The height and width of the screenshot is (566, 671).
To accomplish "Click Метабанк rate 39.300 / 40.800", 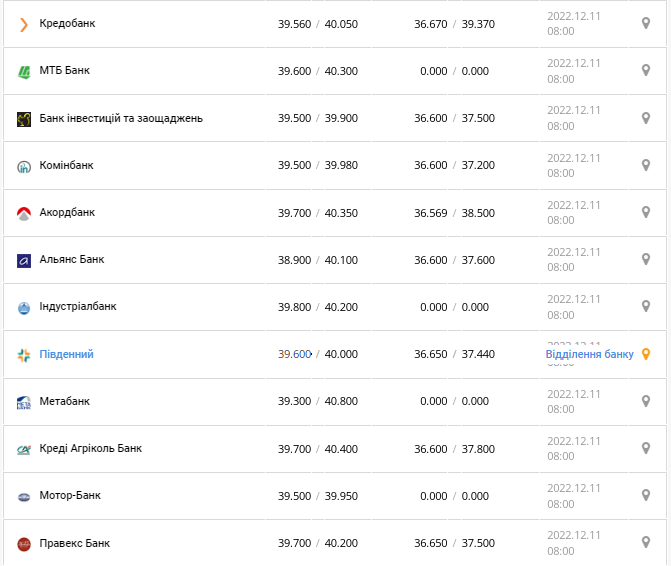I will (318, 402).
